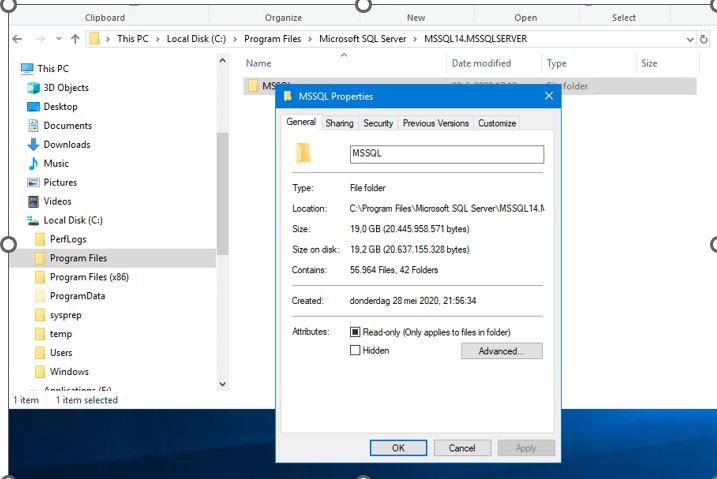
Task: Open Downloads in navigation pane
Action: coord(66,144)
